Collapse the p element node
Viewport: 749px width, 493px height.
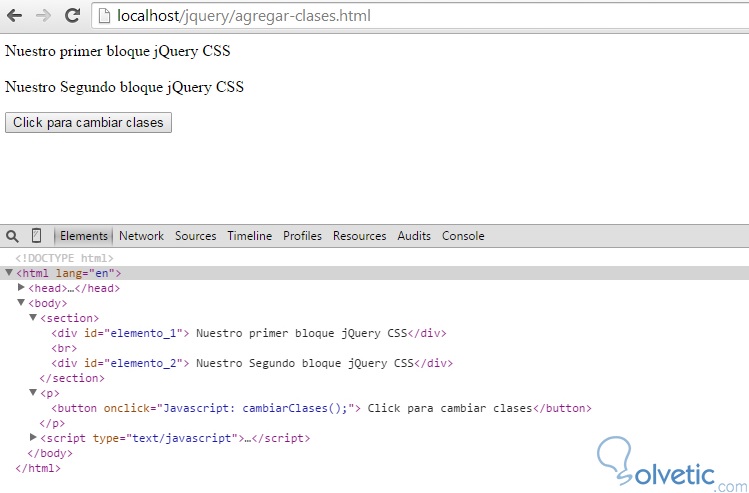[x=34, y=393]
